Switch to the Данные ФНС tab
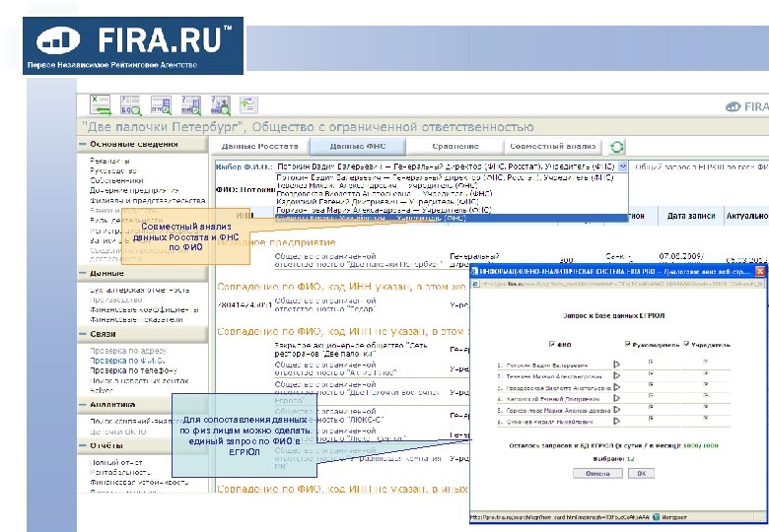769x532 pixels. click(358, 146)
